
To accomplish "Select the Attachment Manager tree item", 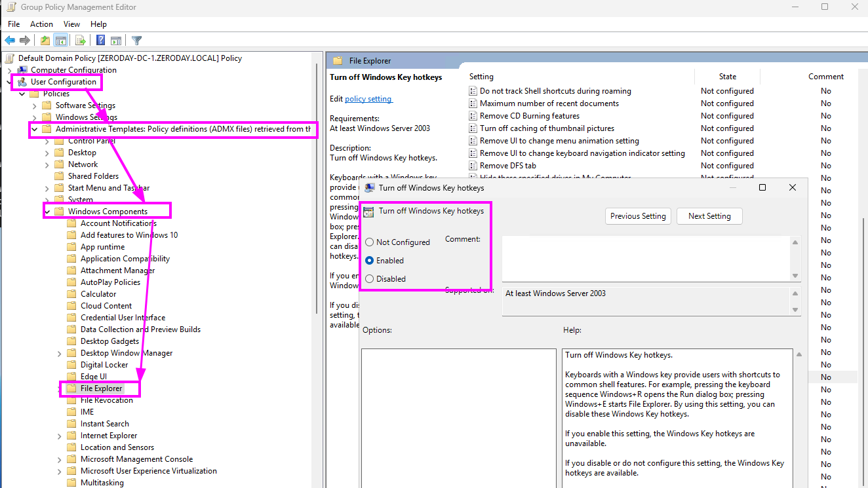I will click(x=117, y=271).
